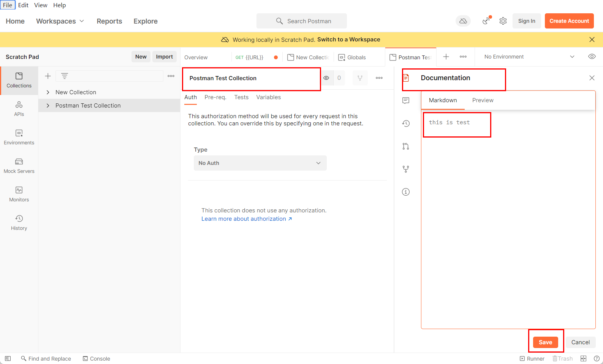Switch to the New Collection tab

pyautogui.click(x=308, y=57)
